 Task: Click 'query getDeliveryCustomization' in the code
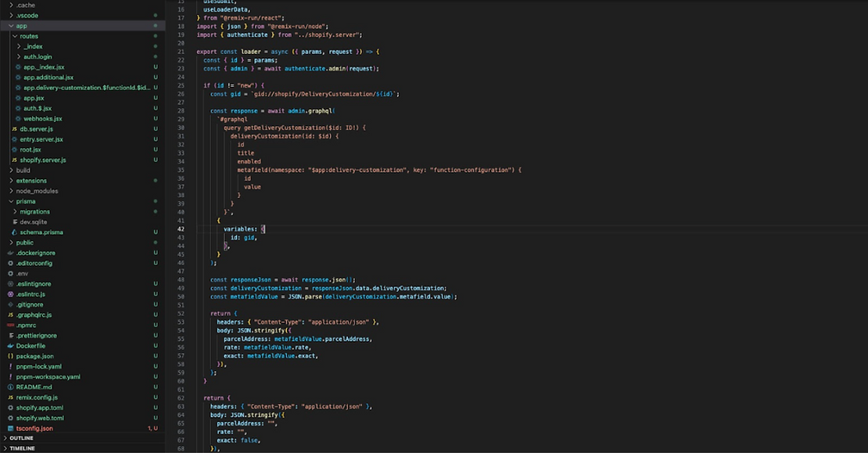tap(295, 128)
